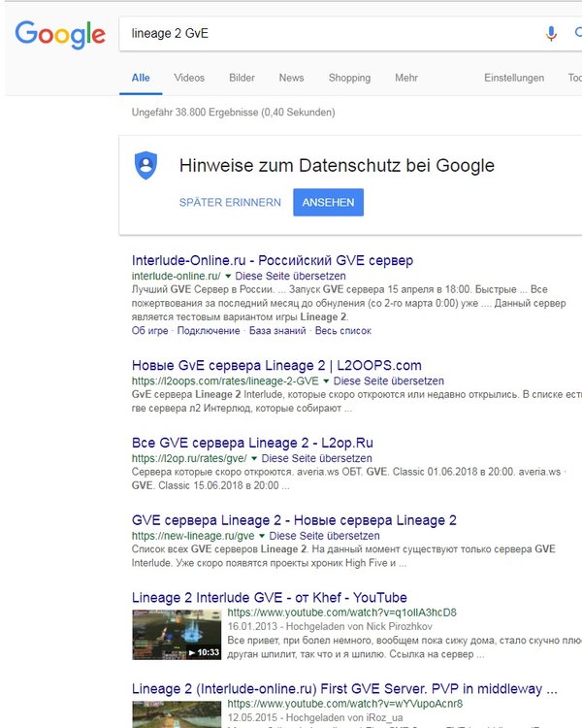Translate the new-lineage.ru result page
Image resolution: width=582 pixels, height=728 pixels.
click(x=324, y=536)
